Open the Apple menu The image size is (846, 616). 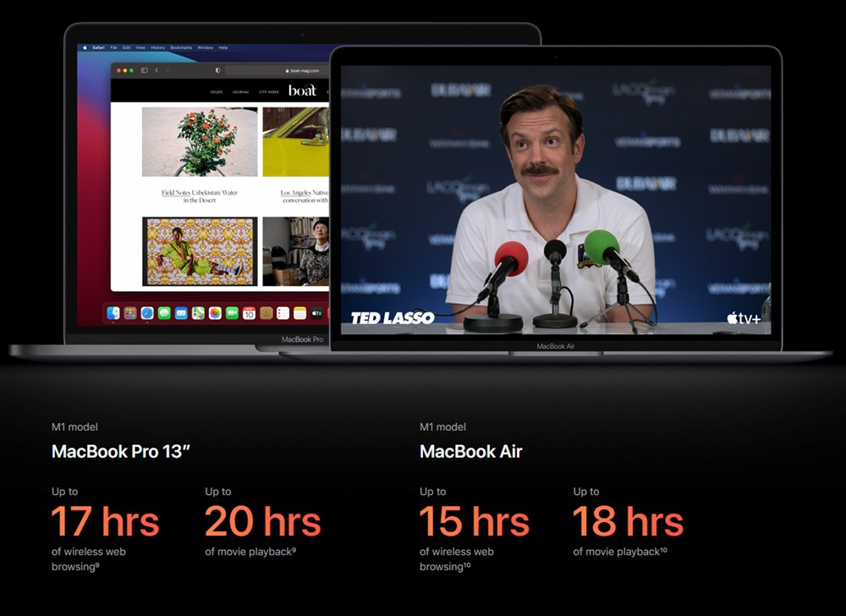coord(85,47)
